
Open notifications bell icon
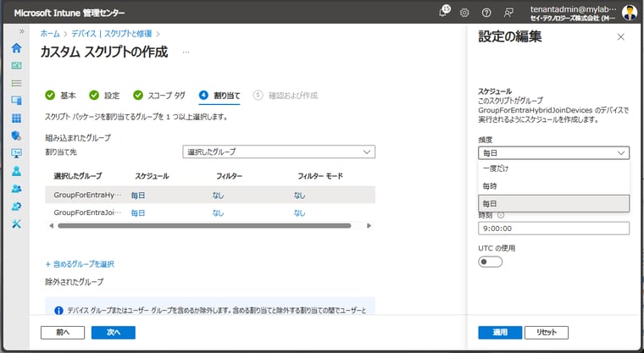pyautogui.click(x=443, y=13)
